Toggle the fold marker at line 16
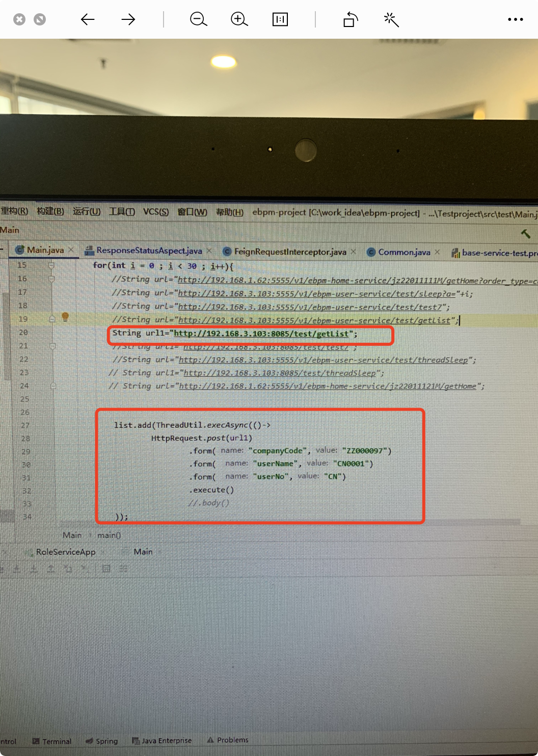The image size is (538, 756). (51, 279)
